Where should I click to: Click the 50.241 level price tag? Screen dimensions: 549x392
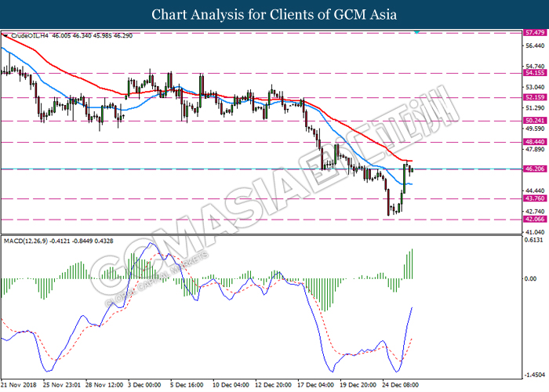[x=535, y=121]
